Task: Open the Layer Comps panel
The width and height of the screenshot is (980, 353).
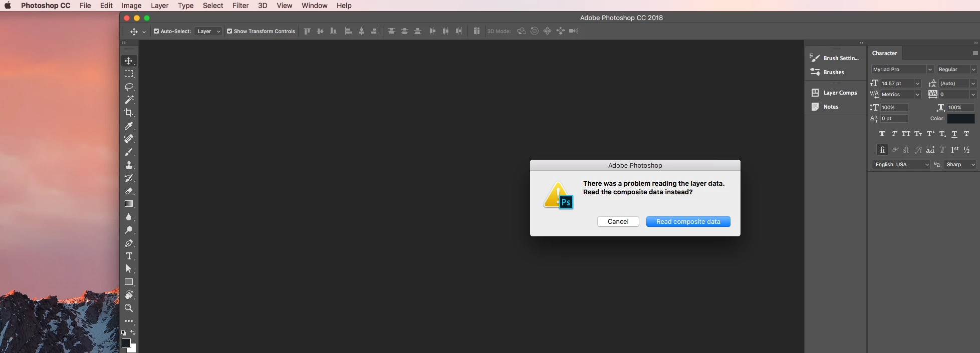Action: point(835,93)
